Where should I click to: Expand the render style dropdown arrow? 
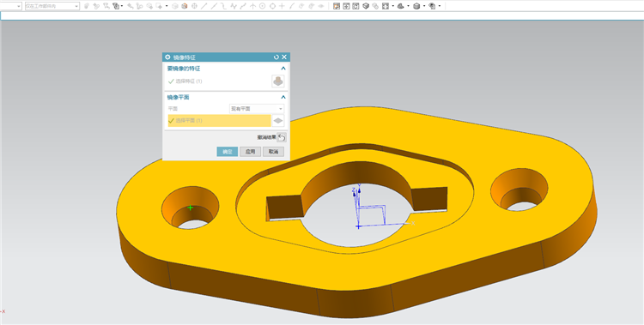[424, 6]
